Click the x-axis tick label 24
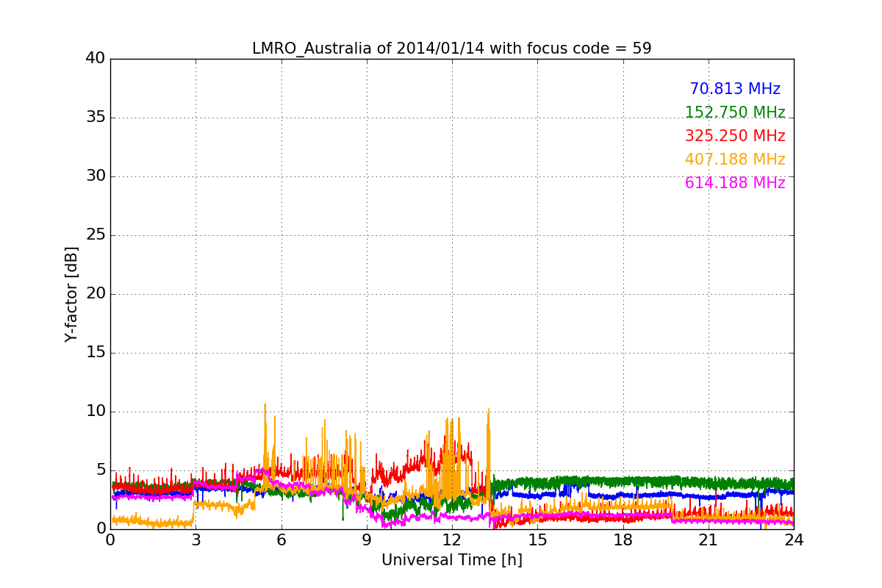The image size is (882, 588). [x=794, y=540]
